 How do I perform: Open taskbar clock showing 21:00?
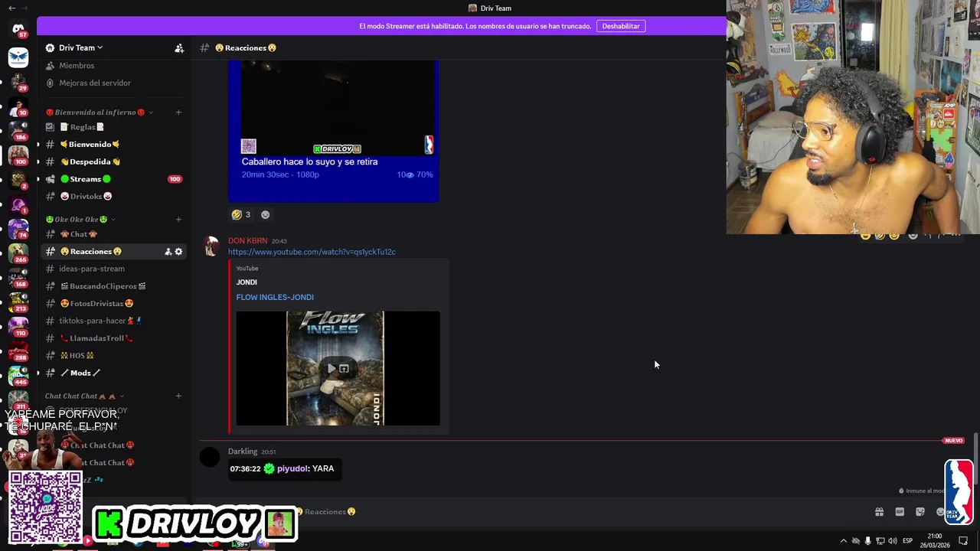click(935, 540)
